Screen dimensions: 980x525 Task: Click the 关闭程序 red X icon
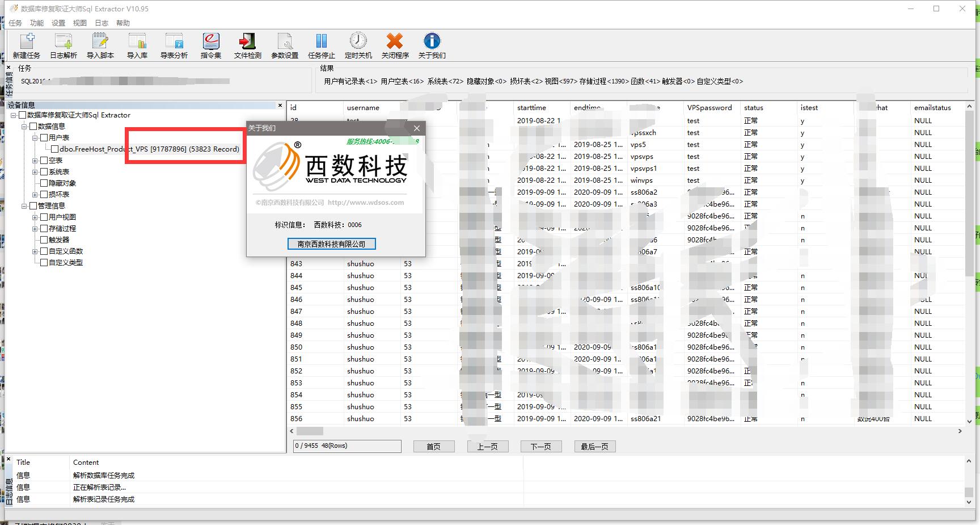click(x=395, y=45)
